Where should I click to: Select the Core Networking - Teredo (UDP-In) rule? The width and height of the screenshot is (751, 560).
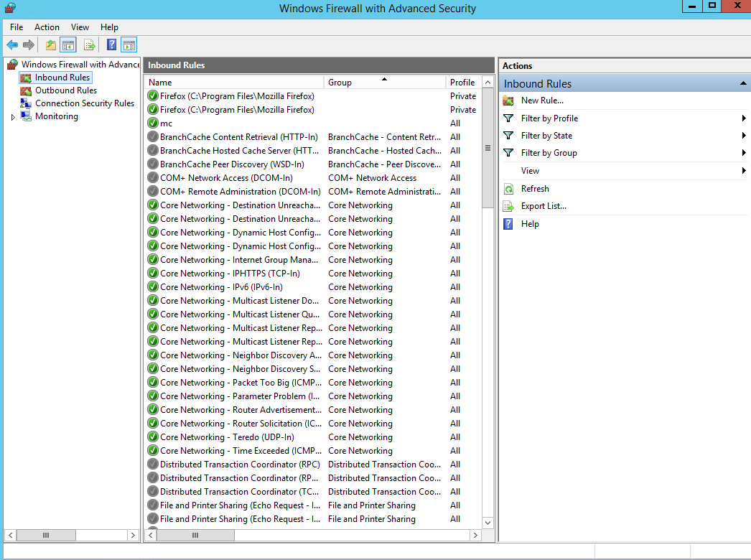[227, 437]
